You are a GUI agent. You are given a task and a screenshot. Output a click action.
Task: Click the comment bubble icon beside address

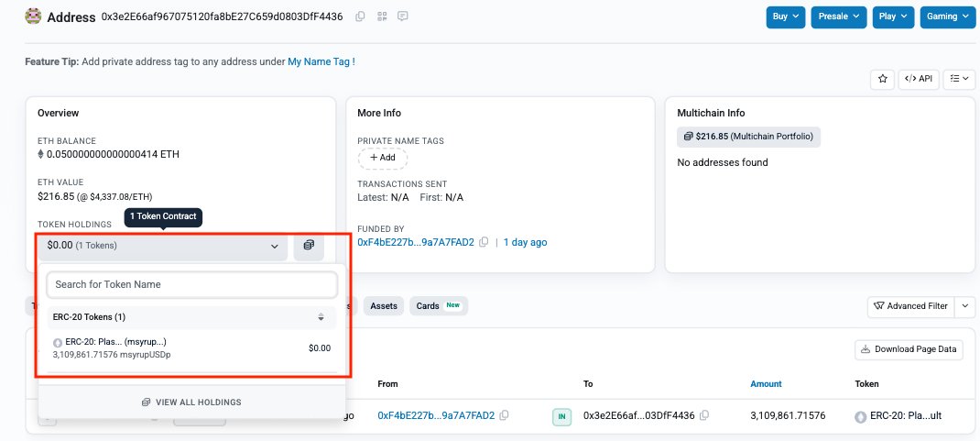click(x=403, y=17)
